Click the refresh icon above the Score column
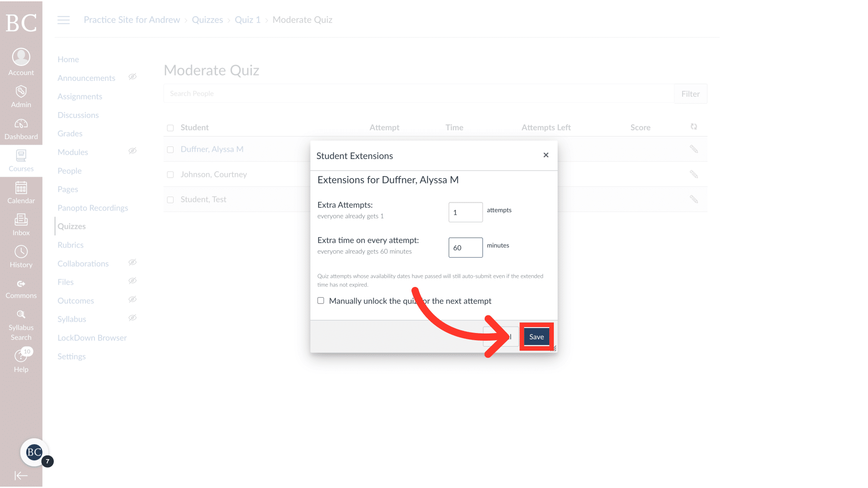This screenshot has height=488, width=868. click(694, 127)
